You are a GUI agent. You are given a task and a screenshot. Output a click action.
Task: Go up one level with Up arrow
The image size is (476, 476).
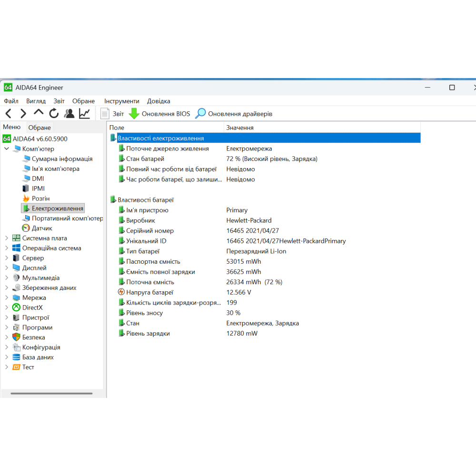(39, 113)
